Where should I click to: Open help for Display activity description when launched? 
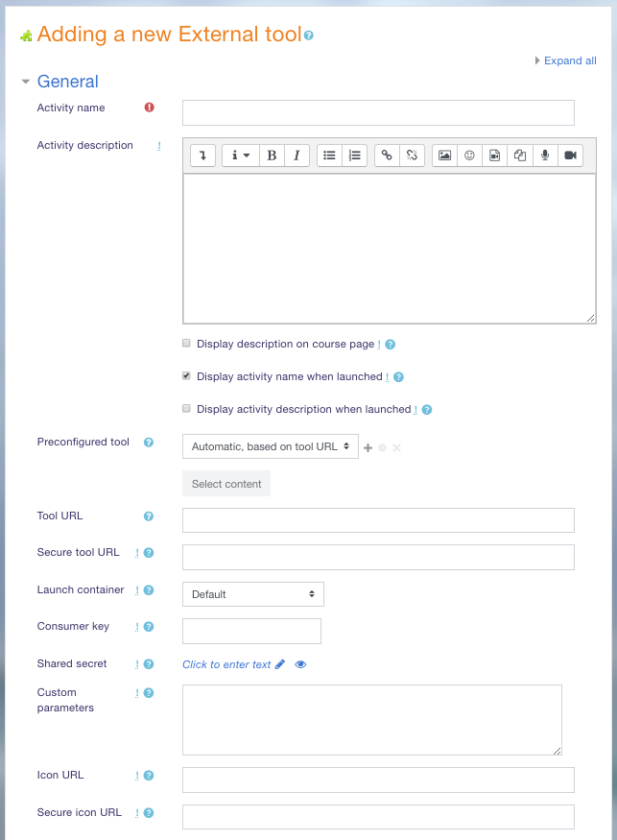click(427, 410)
